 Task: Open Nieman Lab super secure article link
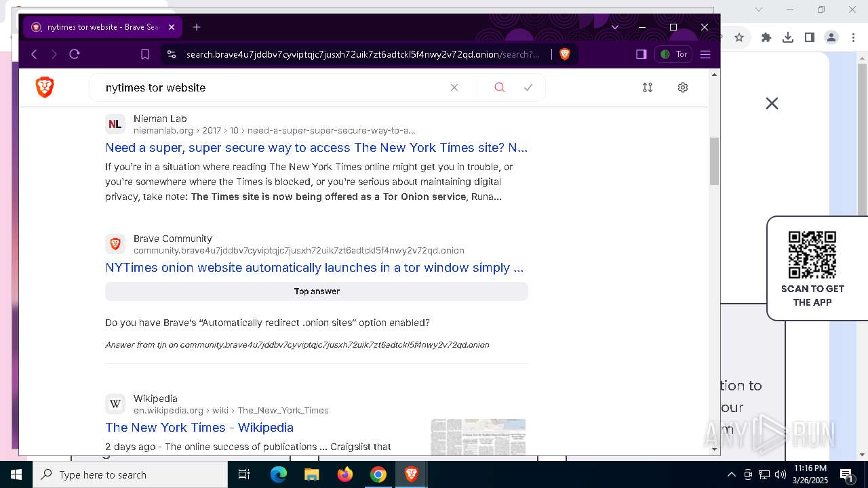pyautogui.click(x=316, y=148)
